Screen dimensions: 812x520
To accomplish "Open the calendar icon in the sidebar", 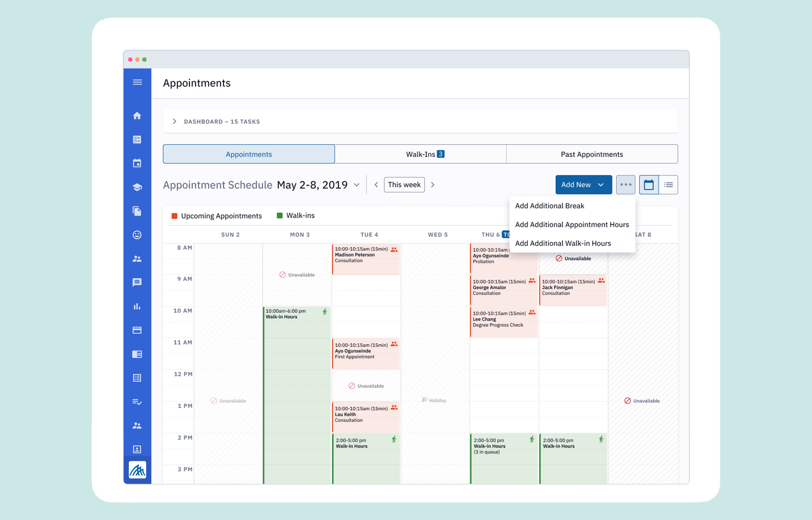I will [x=137, y=163].
